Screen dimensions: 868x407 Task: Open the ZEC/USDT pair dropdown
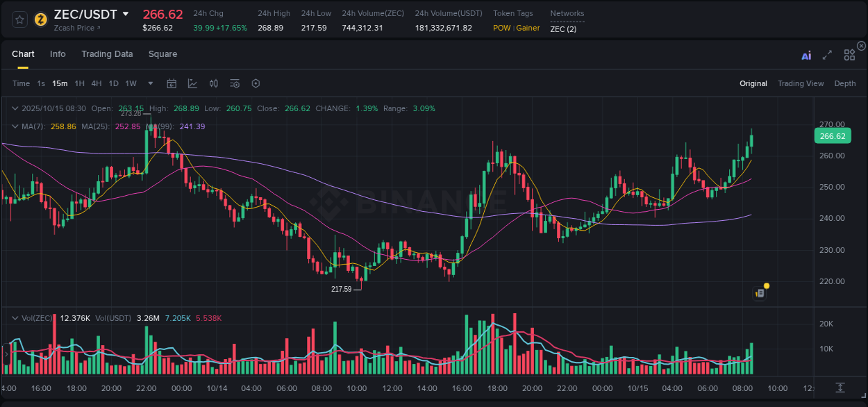[126, 13]
